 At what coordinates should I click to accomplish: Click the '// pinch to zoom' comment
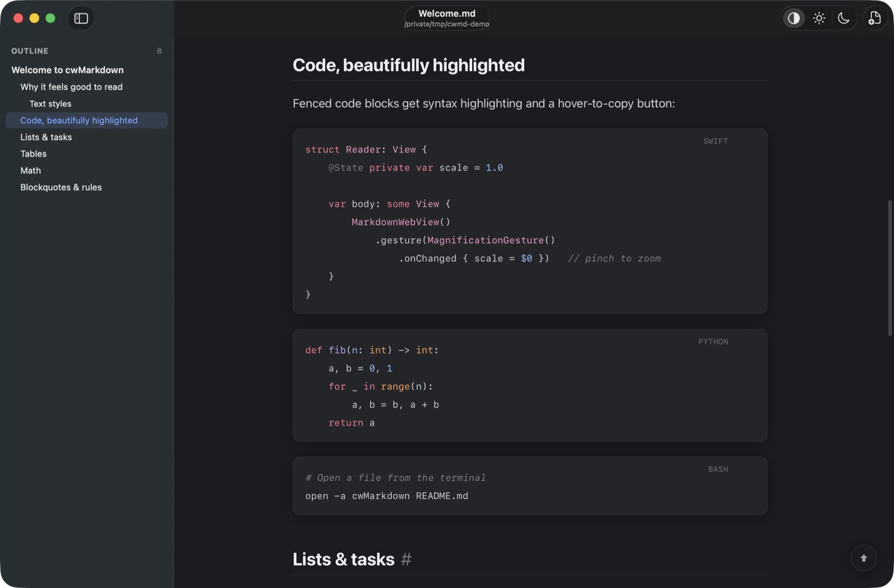pyautogui.click(x=614, y=259)
